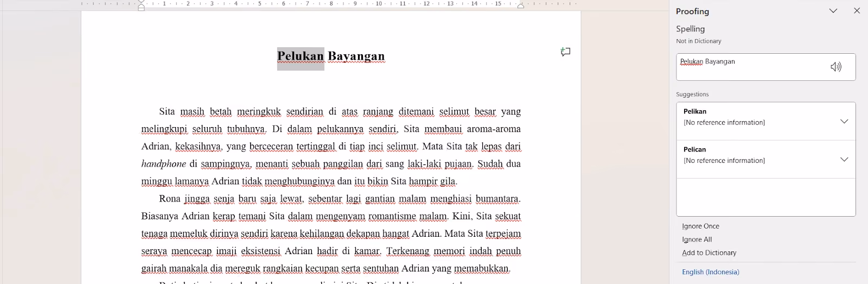Open Proofing pane options chevron
868x284 pixels.
point(833,11)
